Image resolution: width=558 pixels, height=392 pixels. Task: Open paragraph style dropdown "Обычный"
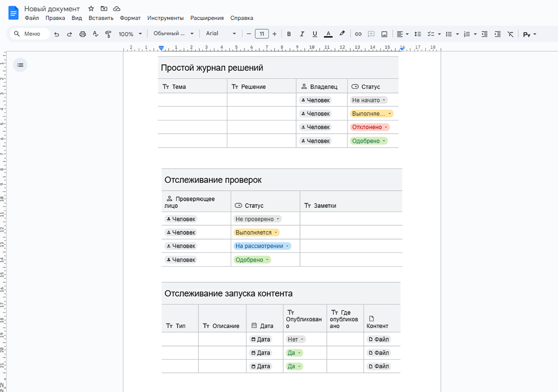pyautogui.click(x=173, y=33)
